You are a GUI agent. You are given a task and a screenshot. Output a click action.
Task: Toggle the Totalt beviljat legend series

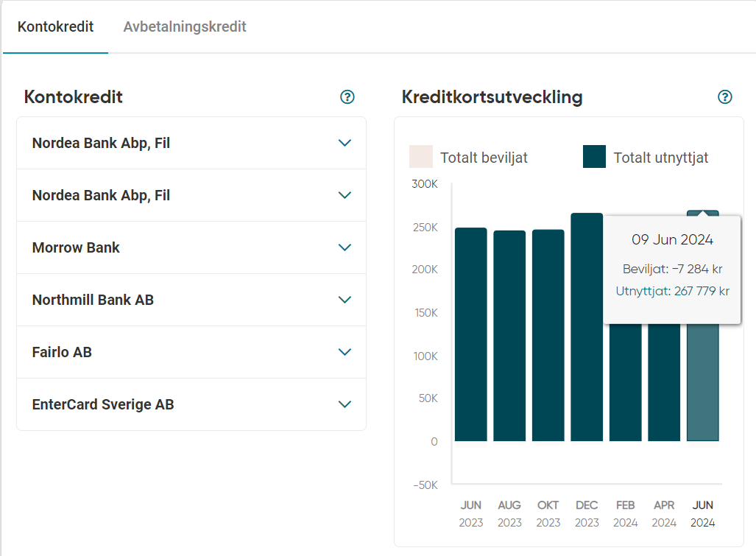[421, 158]
